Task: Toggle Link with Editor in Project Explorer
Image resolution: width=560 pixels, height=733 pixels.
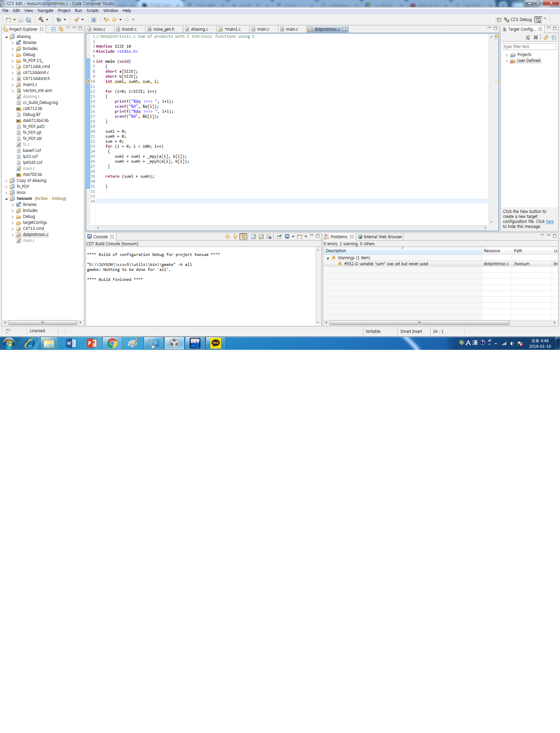Action: pos(61,29)
